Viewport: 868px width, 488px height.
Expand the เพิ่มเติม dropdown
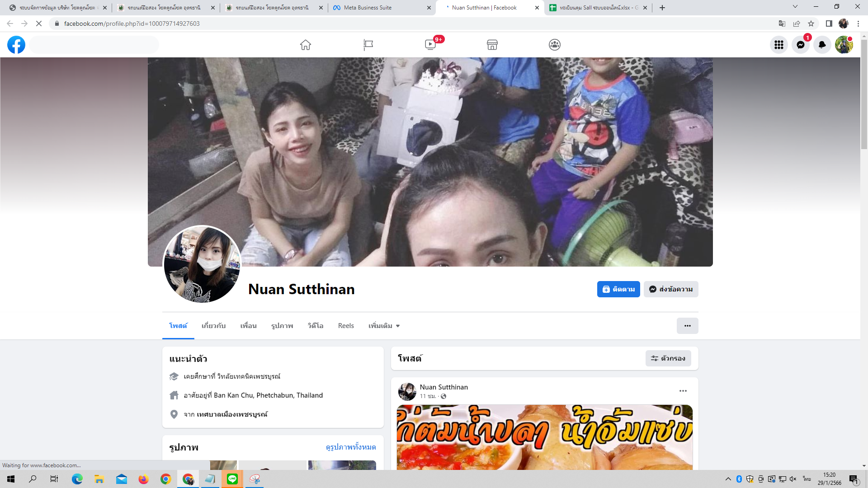click(384, 326)
